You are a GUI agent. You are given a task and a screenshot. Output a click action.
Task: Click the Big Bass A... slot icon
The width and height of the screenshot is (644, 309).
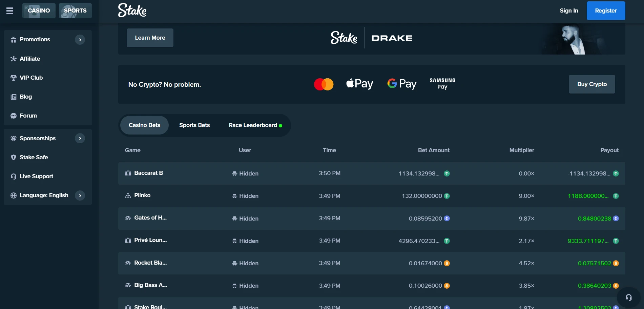[128, 285]
